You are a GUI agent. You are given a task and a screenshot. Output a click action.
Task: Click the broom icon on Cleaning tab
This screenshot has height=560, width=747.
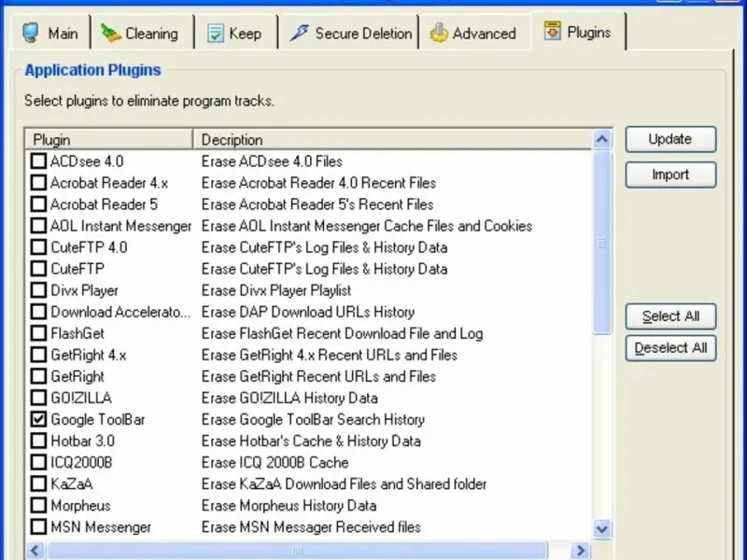coord(110,34)
